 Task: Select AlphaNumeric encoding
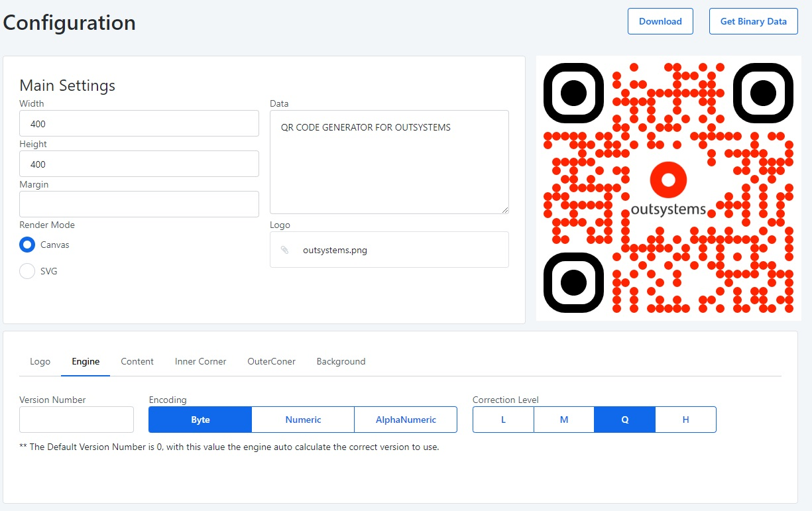click(405, 419)
